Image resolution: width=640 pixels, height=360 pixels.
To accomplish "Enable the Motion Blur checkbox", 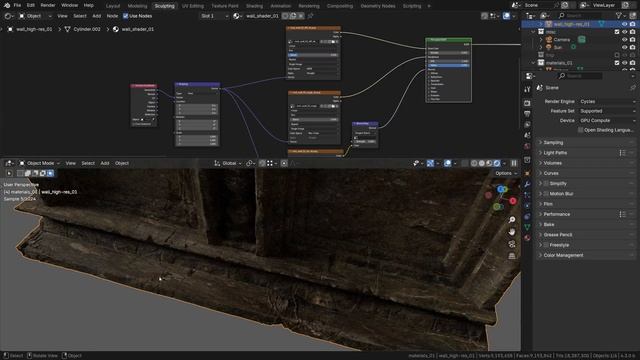I will pos(546,194).
